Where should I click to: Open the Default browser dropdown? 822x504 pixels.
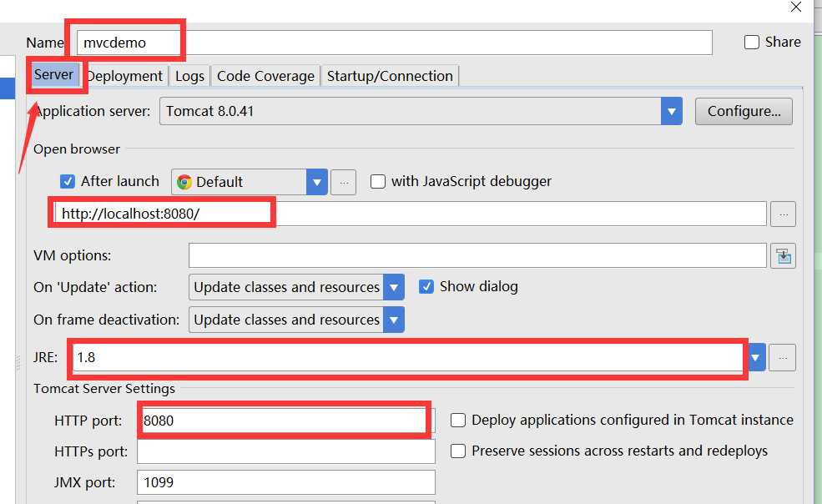coord(316,182)
